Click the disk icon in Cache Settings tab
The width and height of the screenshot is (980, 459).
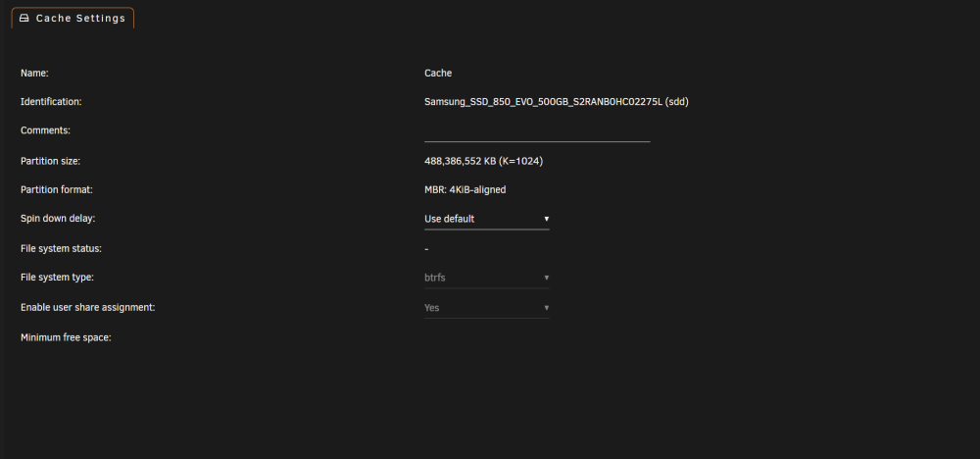pyautogui.click(x=24, y=18)
